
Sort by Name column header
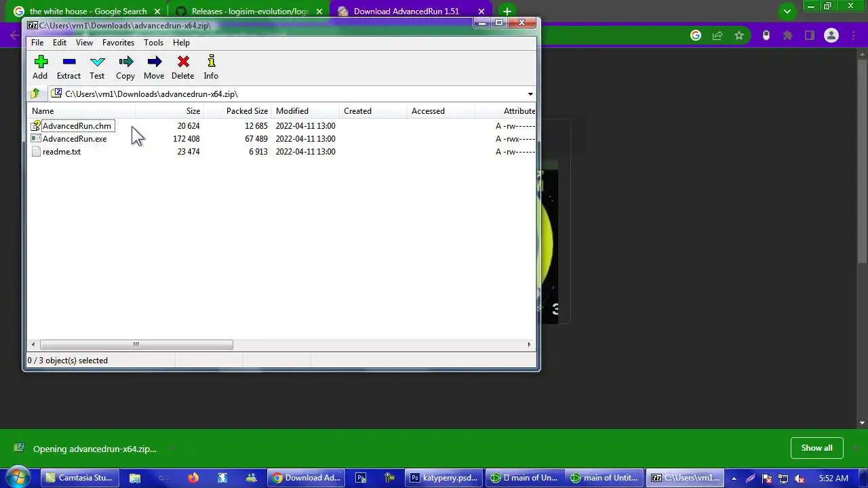tap(81, 111)
